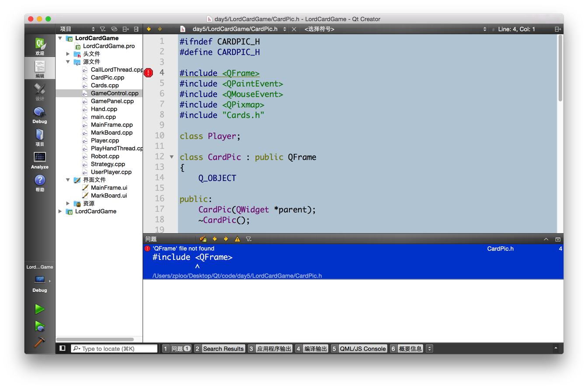
Task: Open the Projects mode icon
Action: (40, 137)
